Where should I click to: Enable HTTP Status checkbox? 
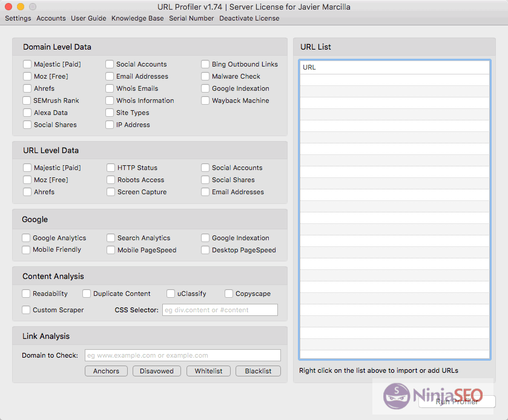(x=111, y=168)
